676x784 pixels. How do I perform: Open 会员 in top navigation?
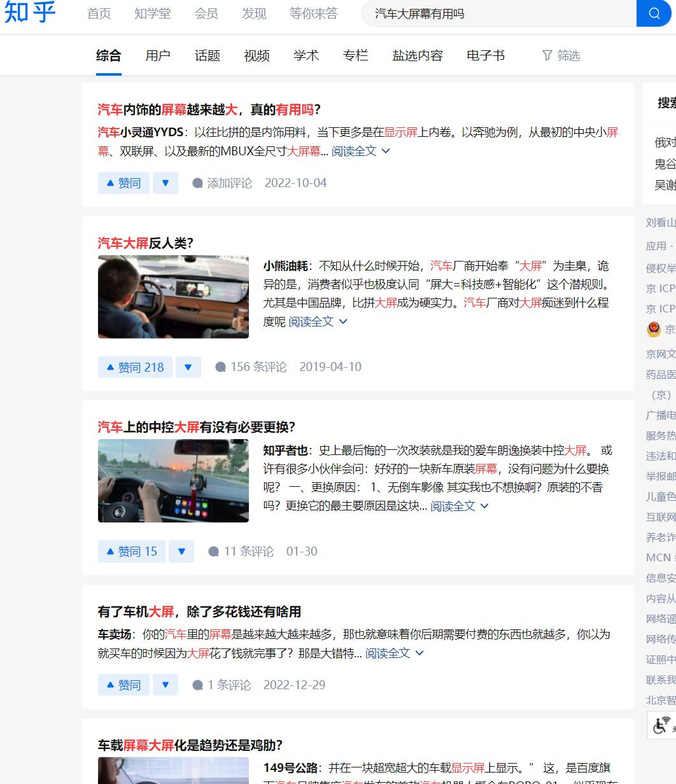206,13
